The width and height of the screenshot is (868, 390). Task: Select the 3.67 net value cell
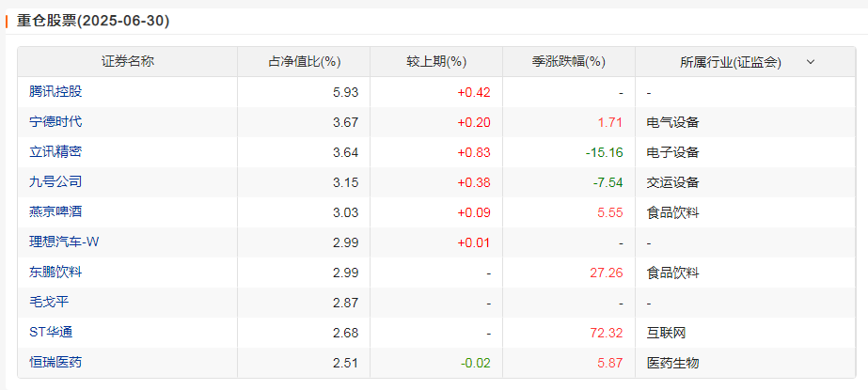pos(346,122)
